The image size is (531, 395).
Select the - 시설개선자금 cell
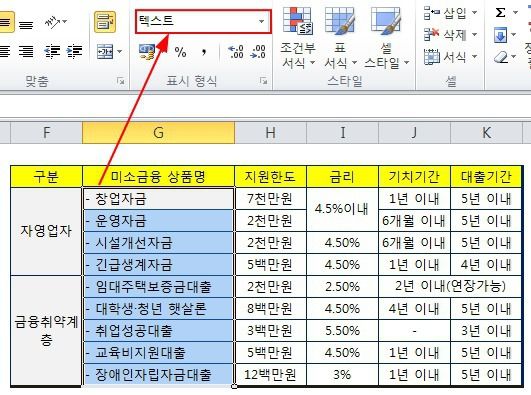point(158,243)
